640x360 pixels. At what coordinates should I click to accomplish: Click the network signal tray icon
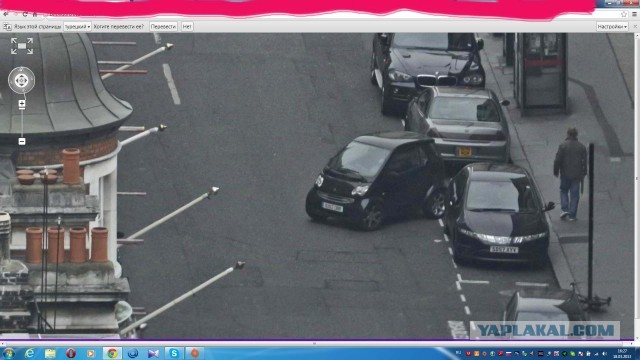coord(597,353)
